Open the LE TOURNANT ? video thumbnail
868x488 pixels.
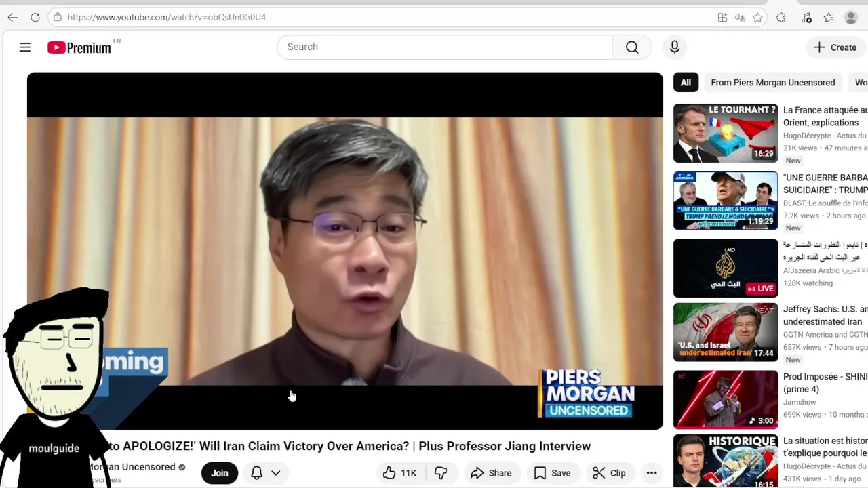coord(726,133)
